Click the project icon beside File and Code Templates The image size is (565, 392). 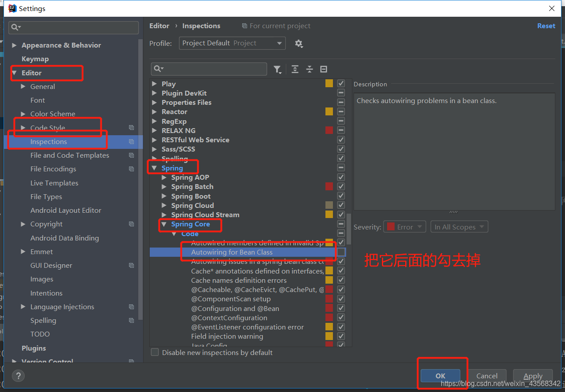point(131,155)
